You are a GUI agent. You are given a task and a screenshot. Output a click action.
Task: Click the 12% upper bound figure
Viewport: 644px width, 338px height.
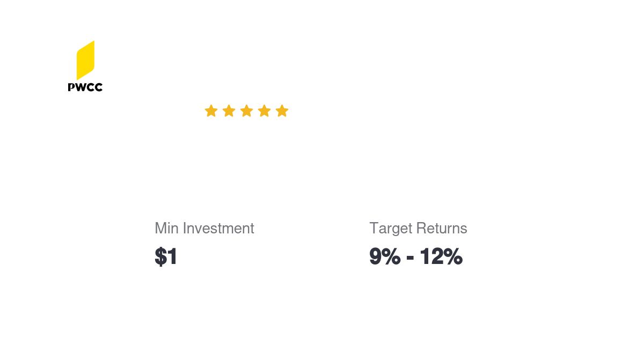441,256
